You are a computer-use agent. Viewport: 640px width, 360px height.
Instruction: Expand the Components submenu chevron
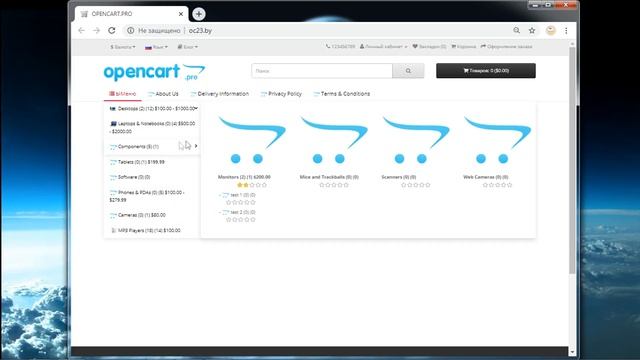click(196, 146)
